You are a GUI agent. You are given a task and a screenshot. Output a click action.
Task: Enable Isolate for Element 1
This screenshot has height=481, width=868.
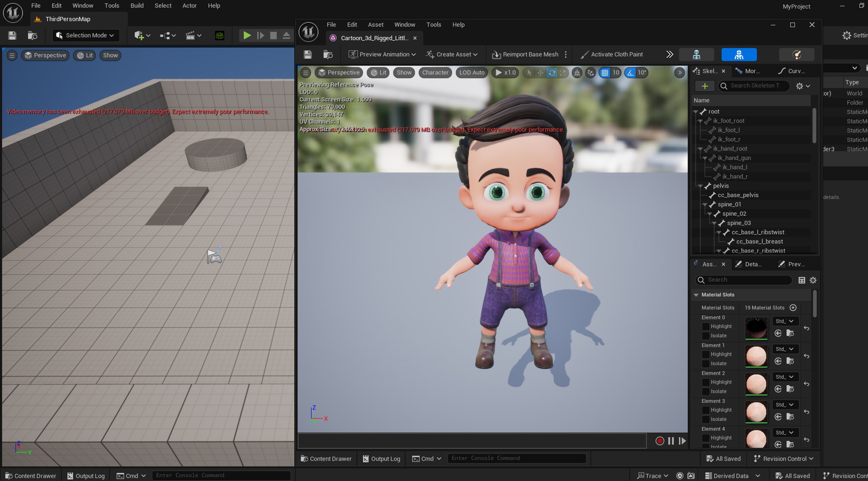[705, 364]
